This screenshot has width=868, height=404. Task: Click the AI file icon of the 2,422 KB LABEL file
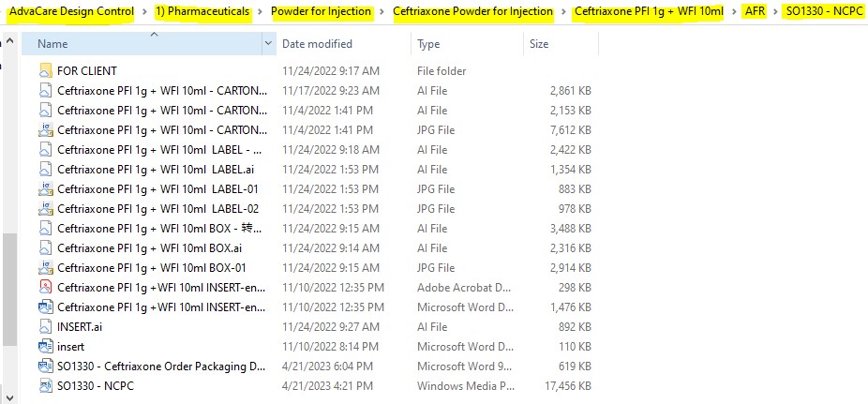45,149
